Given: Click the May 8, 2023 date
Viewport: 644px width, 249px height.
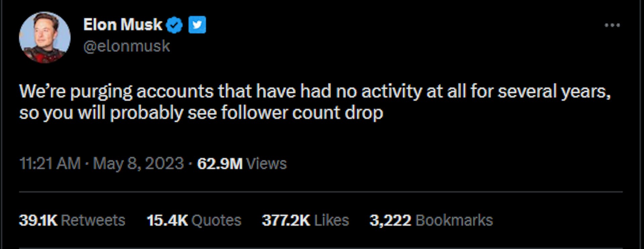Looking at the screenshot, I should tap(138, 164).
